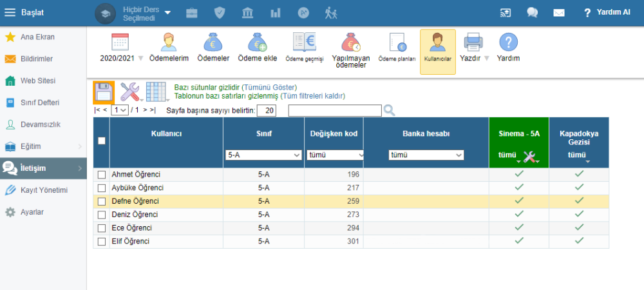Viewport: 644px width, 290px height.
Task: Open Ödeme ekle money bag icon
Action: [257, 43]
